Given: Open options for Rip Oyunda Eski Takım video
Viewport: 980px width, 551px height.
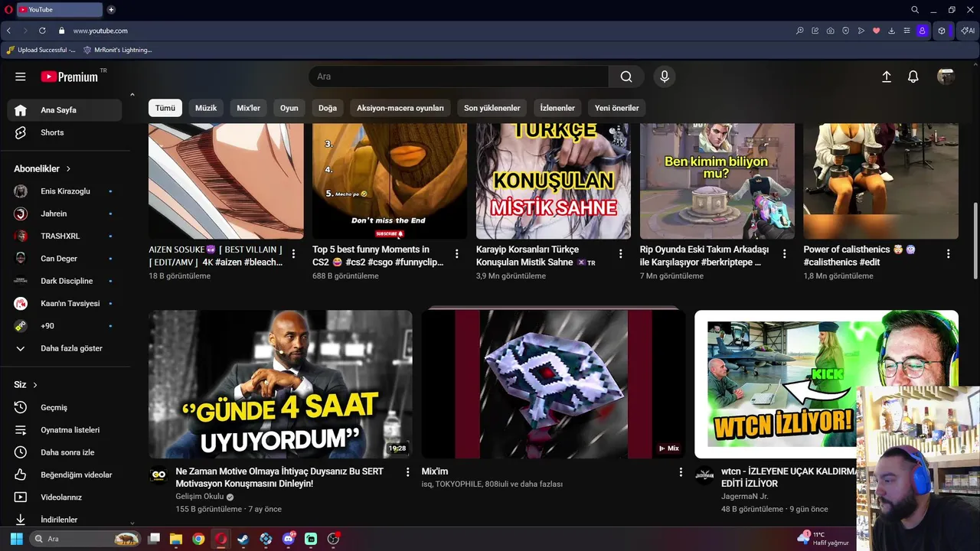Looking at the screenshot, I should click(785, 253).
